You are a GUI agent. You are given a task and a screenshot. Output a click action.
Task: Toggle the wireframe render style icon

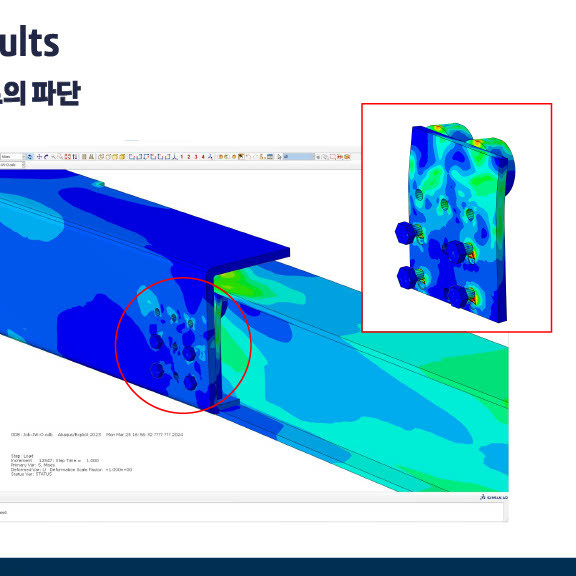tap(100, 157)
